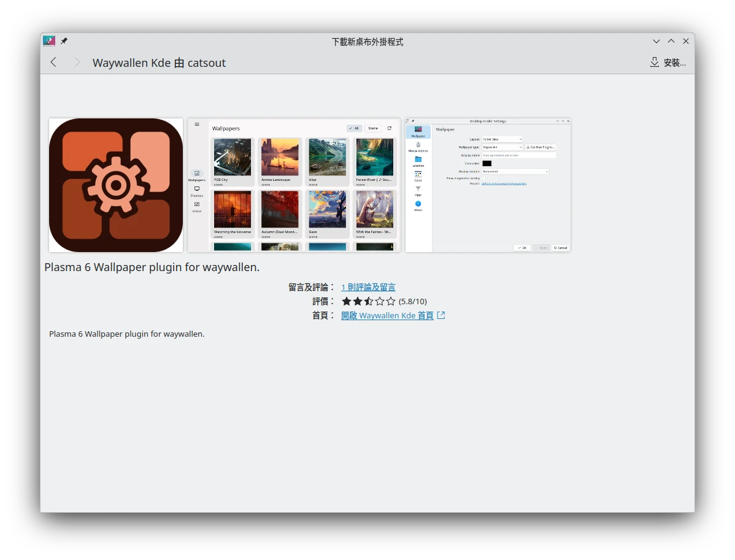Maximize the window using the up chevron
The width and height of the screenshot is (735, 560).
click(671, 41)
